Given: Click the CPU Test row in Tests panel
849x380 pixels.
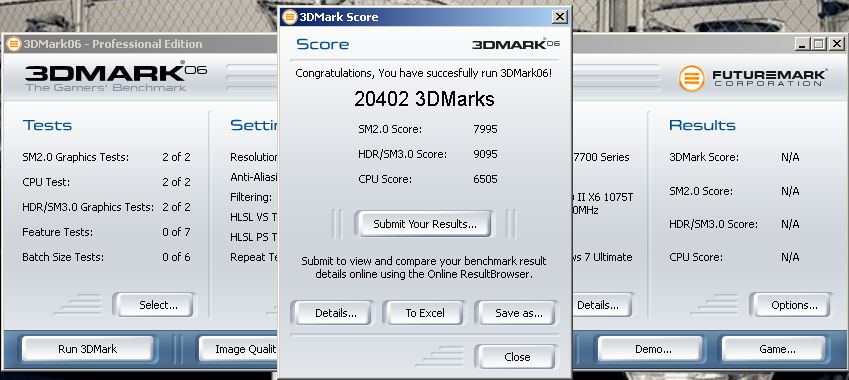Looking at the screenshot, I should (106, 182).
